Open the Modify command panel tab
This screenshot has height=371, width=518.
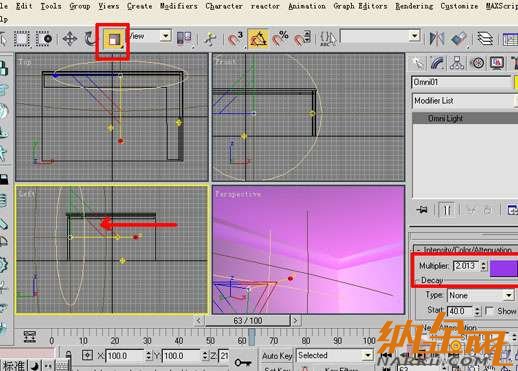click(x=437, y=63)
